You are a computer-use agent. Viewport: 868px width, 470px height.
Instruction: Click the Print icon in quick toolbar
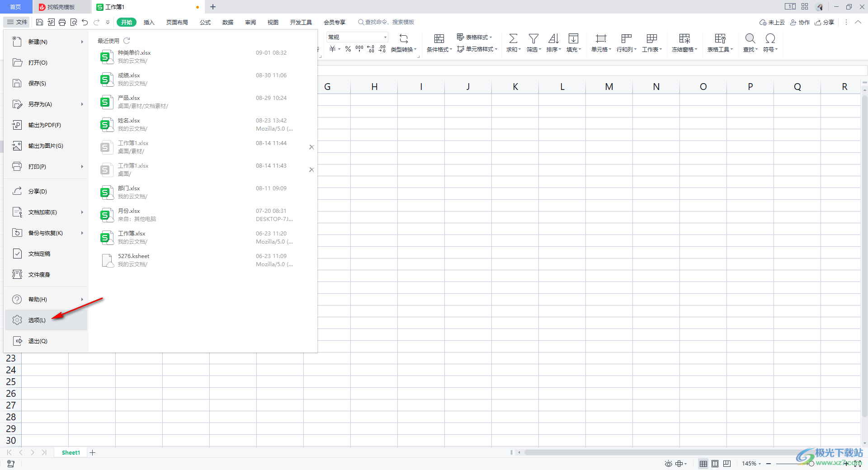[62, 22]
